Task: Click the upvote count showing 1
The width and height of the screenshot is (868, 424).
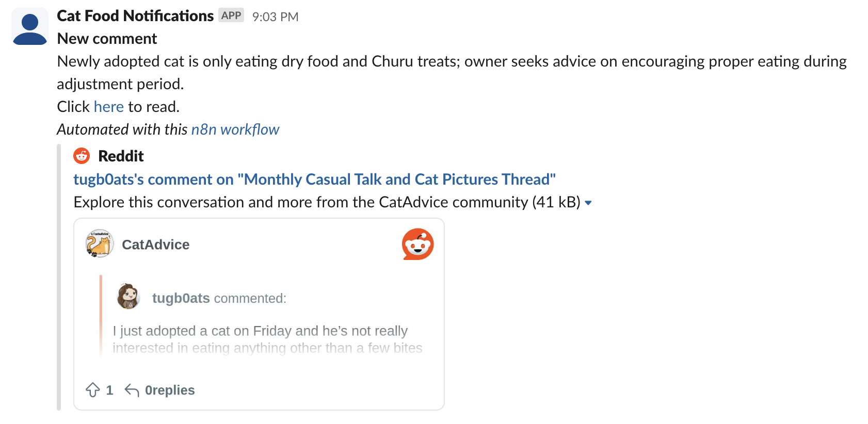Action: pos(109,390)
